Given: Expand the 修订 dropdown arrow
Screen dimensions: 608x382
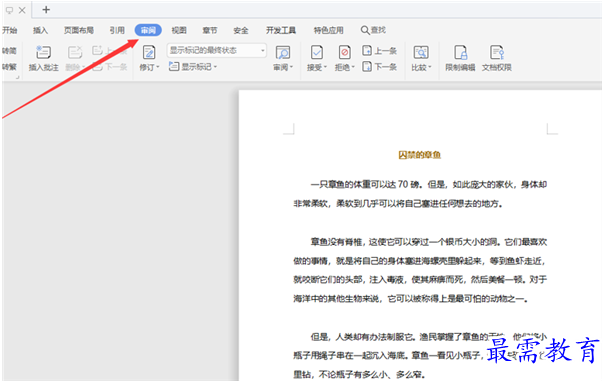Looking at the screenshot, I should tap(158, 67).
